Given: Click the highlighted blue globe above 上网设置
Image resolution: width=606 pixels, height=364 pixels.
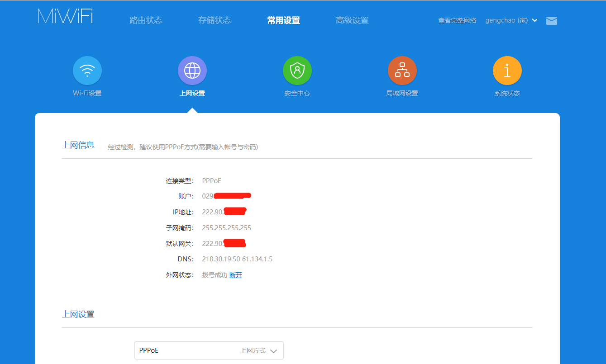Looking at the screenshot, I should (x=192, y=71).
